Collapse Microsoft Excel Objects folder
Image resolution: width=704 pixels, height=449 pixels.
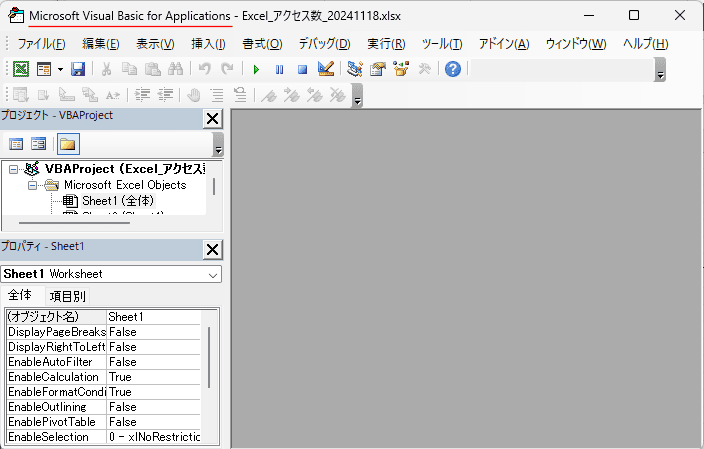click(x=32, y=185)
